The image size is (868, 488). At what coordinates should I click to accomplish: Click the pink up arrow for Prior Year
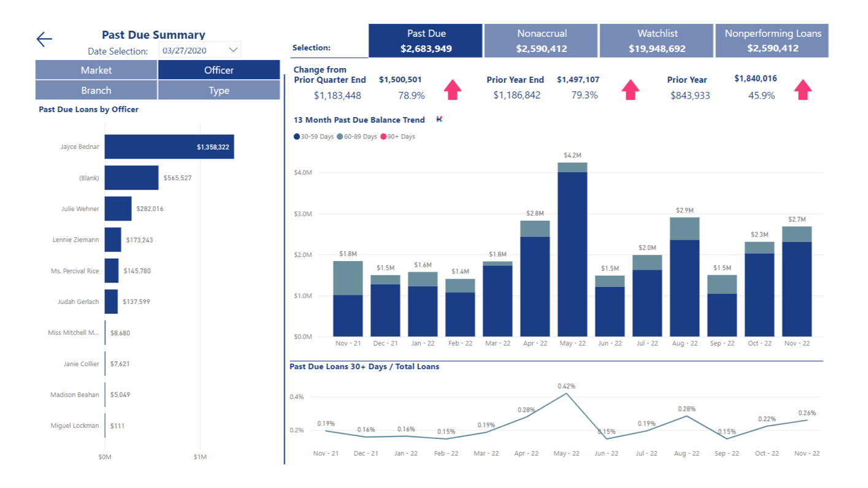point(803,90)
